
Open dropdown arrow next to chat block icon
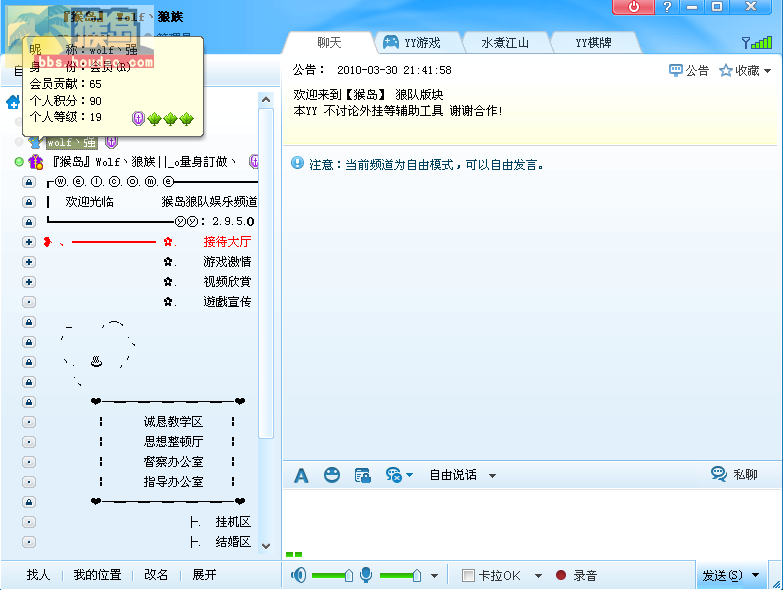[x=409, y=475]
